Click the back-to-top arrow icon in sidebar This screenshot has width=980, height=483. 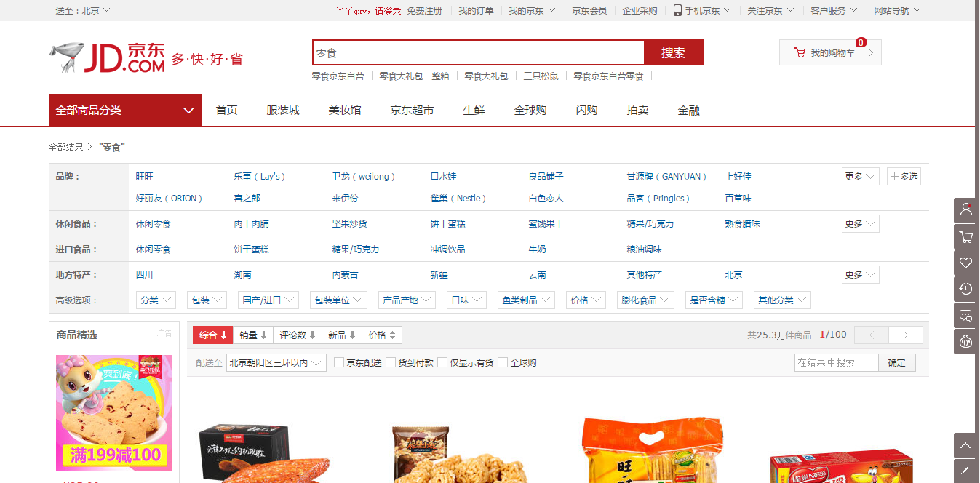pos(966,445)
